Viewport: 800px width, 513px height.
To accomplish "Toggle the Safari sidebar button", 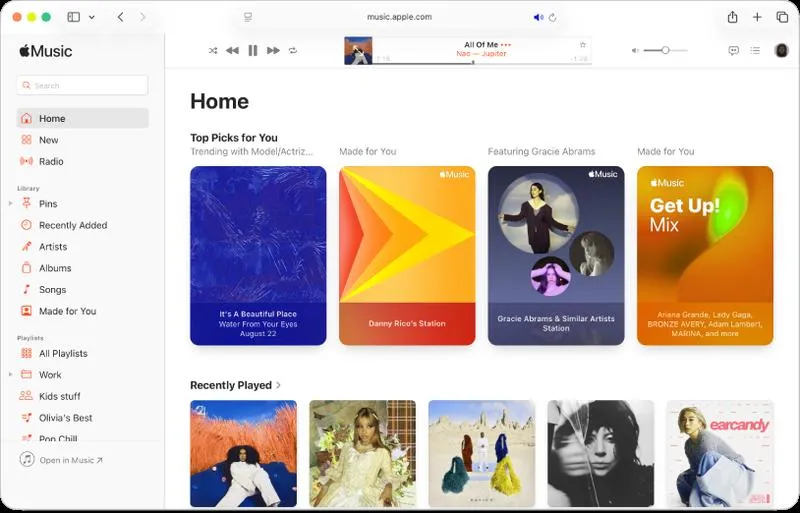I will pos(74,17).
